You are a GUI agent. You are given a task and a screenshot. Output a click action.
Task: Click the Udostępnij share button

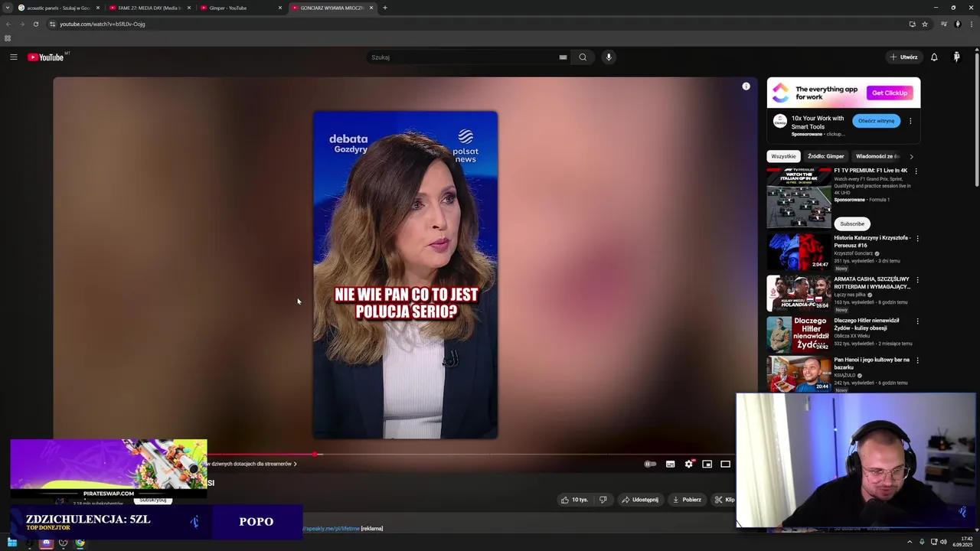(x=640, y=500)
